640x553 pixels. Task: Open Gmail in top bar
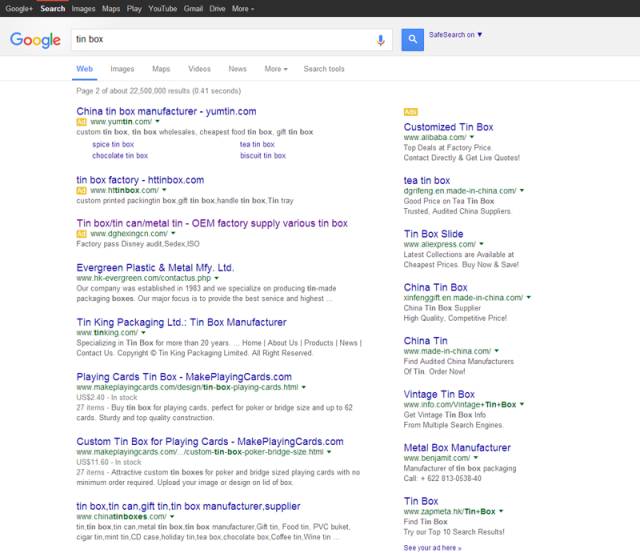point(193,9)
